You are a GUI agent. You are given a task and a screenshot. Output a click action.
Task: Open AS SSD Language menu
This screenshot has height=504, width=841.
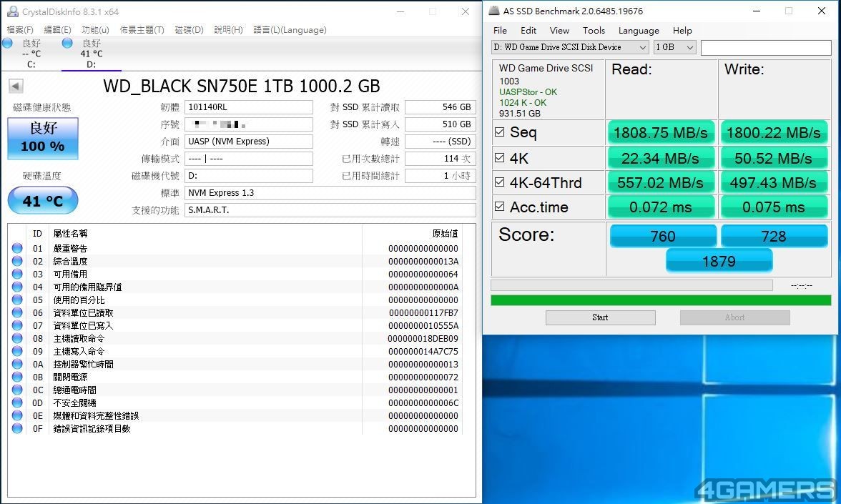pos(639,31)
